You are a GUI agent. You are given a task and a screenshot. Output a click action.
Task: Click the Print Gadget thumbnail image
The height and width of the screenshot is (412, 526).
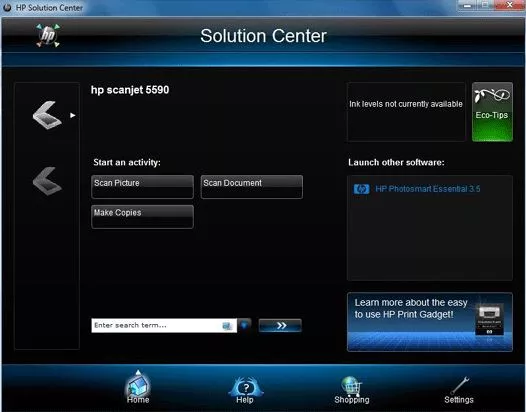(489, 320)
